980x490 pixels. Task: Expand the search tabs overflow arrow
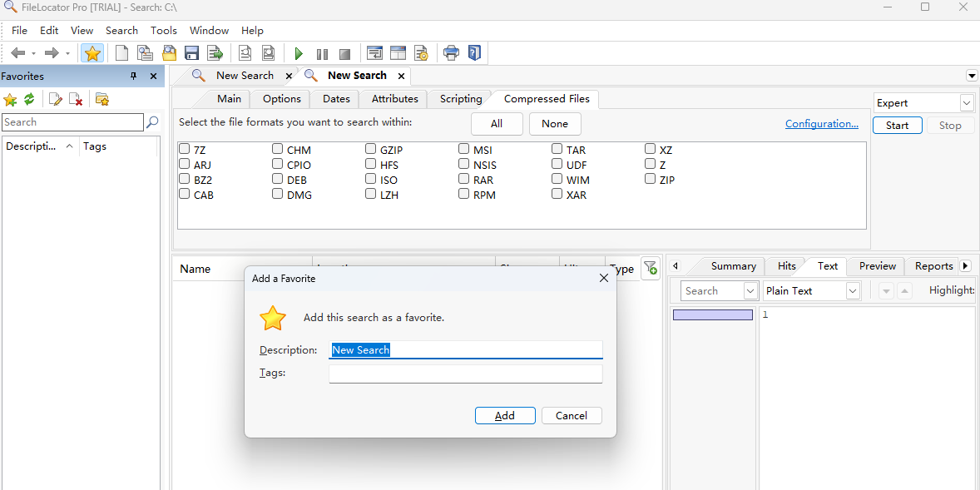(972, 75)
